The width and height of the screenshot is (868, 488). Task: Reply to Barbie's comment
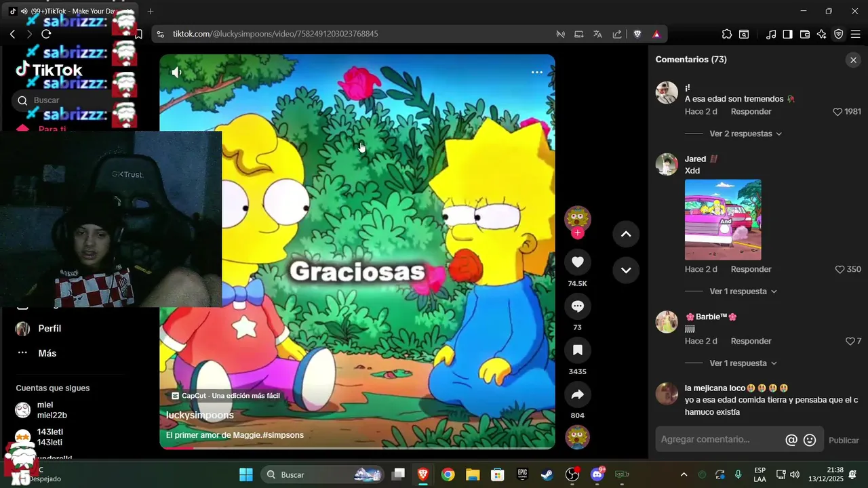(751, 342)
